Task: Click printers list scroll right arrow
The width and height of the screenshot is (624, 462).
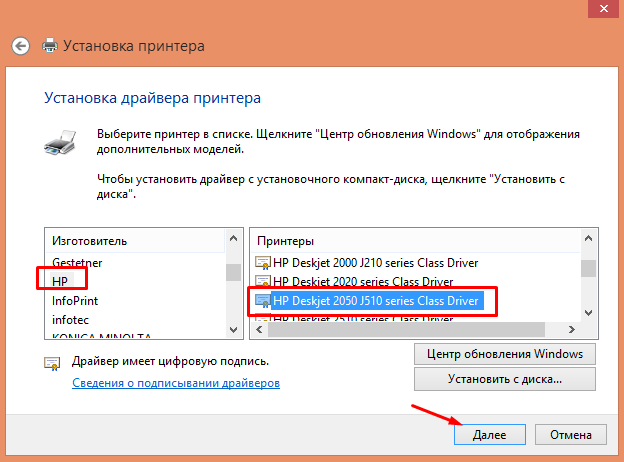Action: pos(572,329)
